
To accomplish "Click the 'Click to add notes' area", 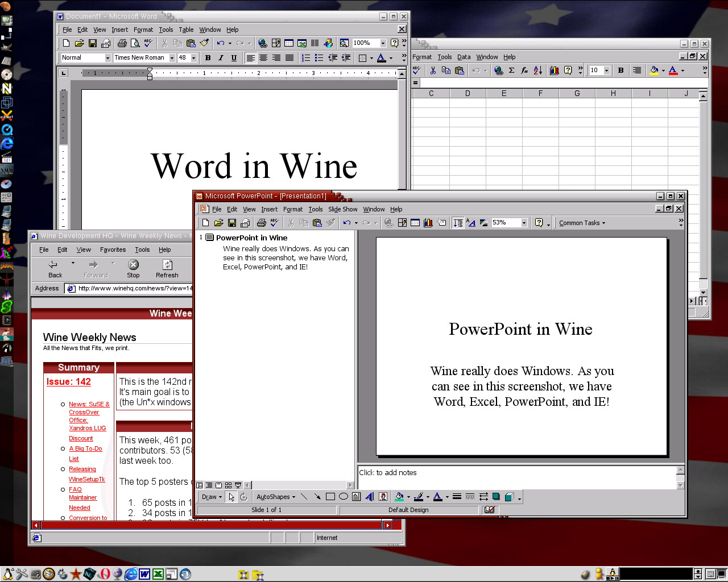I will pos(516,477).
